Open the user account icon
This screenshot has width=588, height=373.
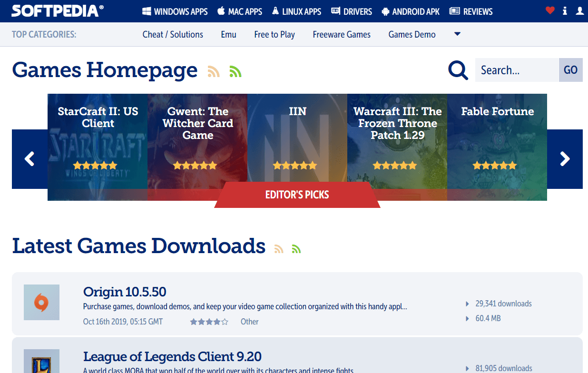pyautogui.click(x=579, y=10)
